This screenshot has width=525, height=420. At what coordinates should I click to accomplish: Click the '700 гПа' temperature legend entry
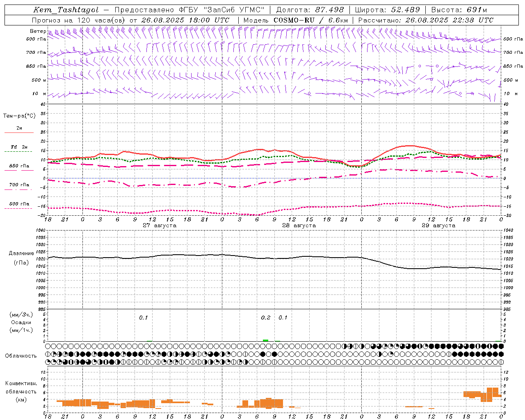coord(19,185)
